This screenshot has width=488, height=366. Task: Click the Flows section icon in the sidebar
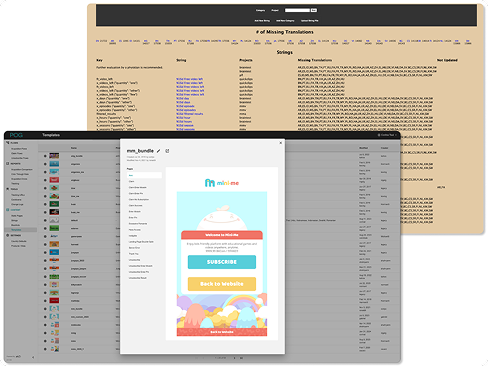8,143
